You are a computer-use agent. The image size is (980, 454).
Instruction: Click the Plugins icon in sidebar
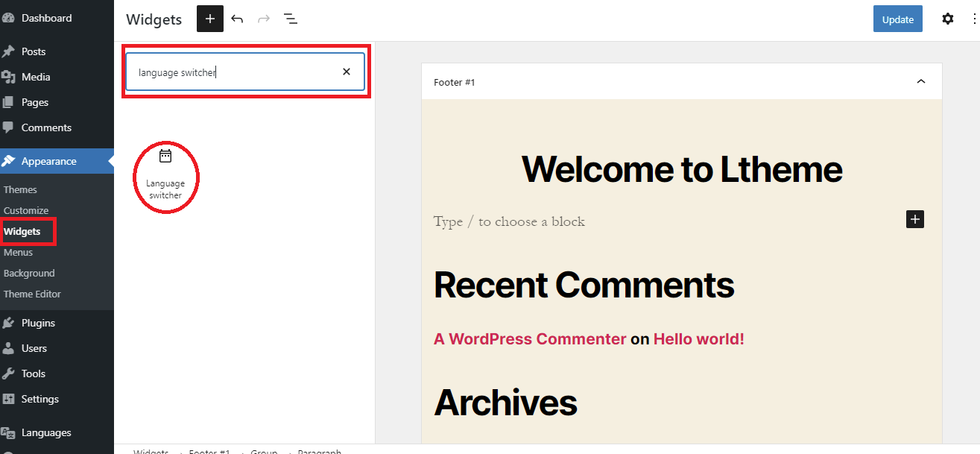point(8,323)
